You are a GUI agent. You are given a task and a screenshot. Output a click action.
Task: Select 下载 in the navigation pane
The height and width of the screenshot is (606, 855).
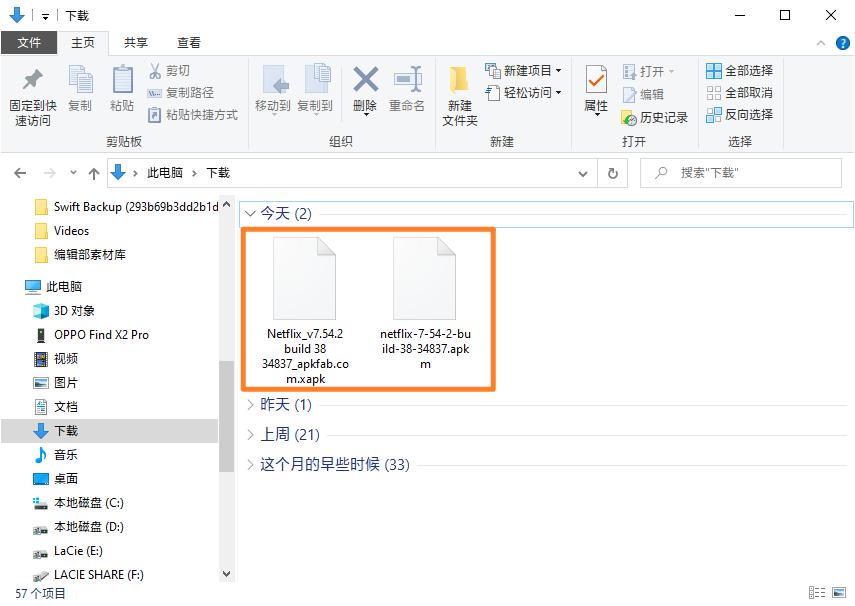tap(110, 430)
